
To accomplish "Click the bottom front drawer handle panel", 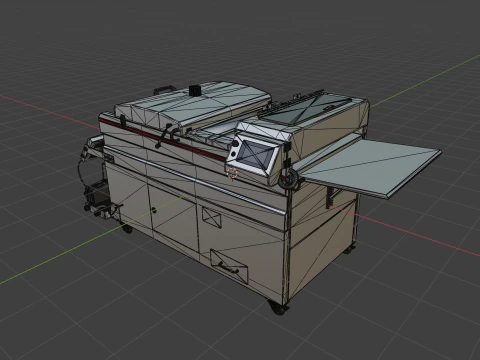I will click(229, 266).
